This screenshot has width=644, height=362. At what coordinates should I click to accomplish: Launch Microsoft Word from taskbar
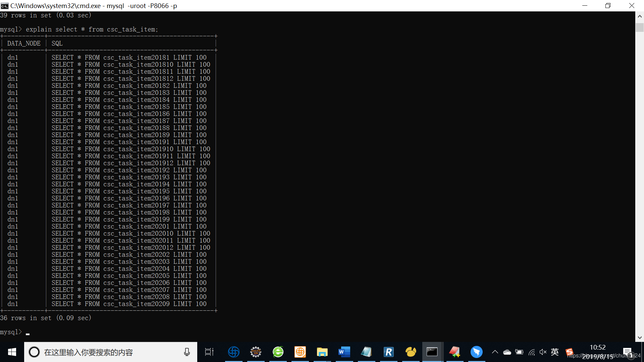pos(344,352)
